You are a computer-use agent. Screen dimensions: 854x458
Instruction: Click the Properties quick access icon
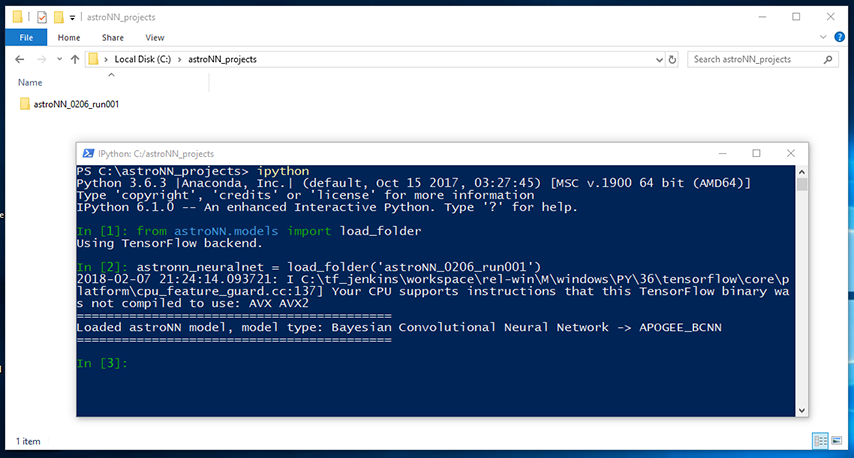pyautogui.click(x=42, y=17)
